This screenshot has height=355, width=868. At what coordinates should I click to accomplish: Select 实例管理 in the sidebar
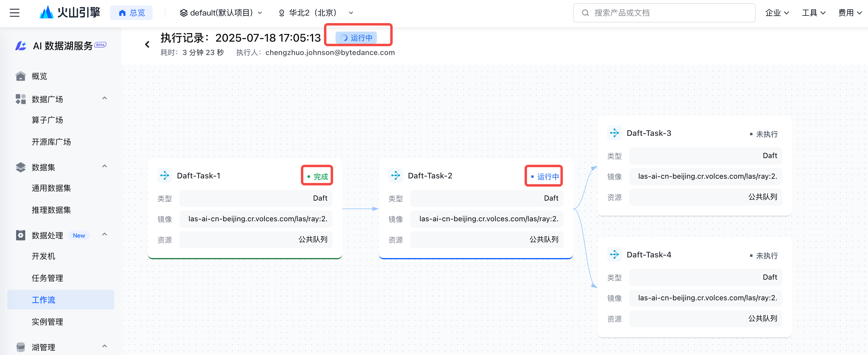[47, 322]
